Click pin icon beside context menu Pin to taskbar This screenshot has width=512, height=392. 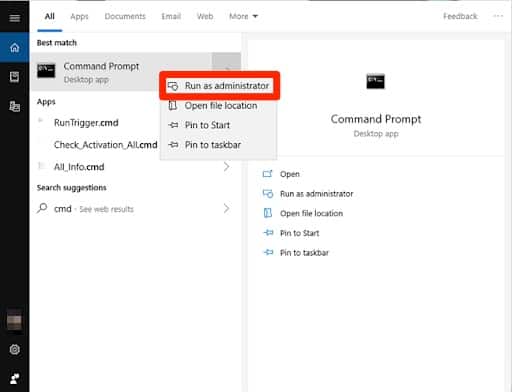(x=173, y=145)
